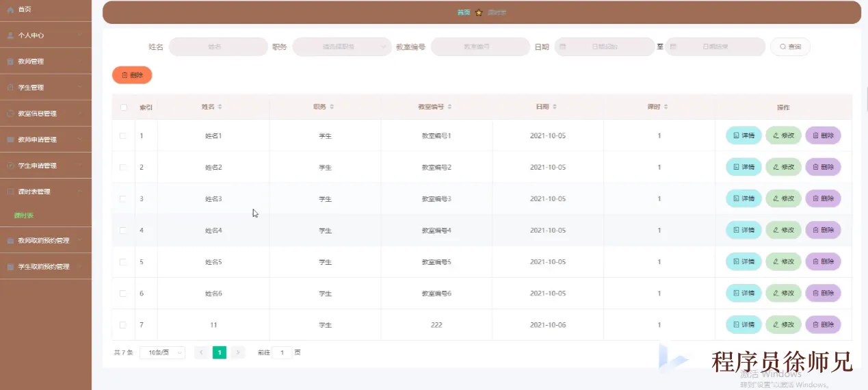Sort by the 日期 column arrows
The height and width of the screenshot is (390, 868).
[x=555, y=107]
